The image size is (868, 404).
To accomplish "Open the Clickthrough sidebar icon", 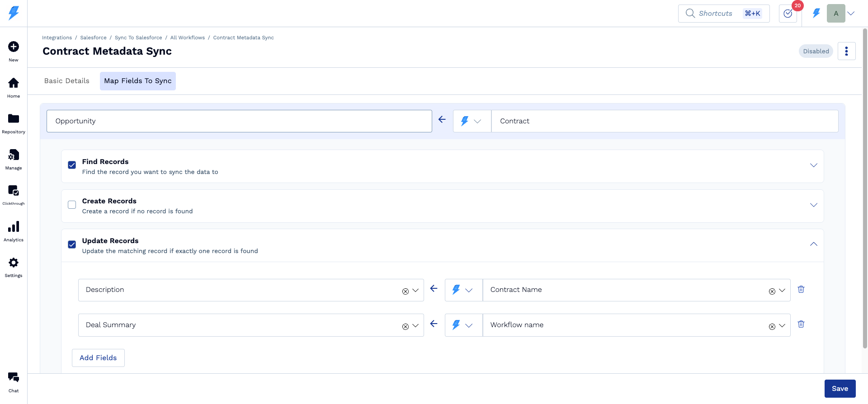I will 14,191.
